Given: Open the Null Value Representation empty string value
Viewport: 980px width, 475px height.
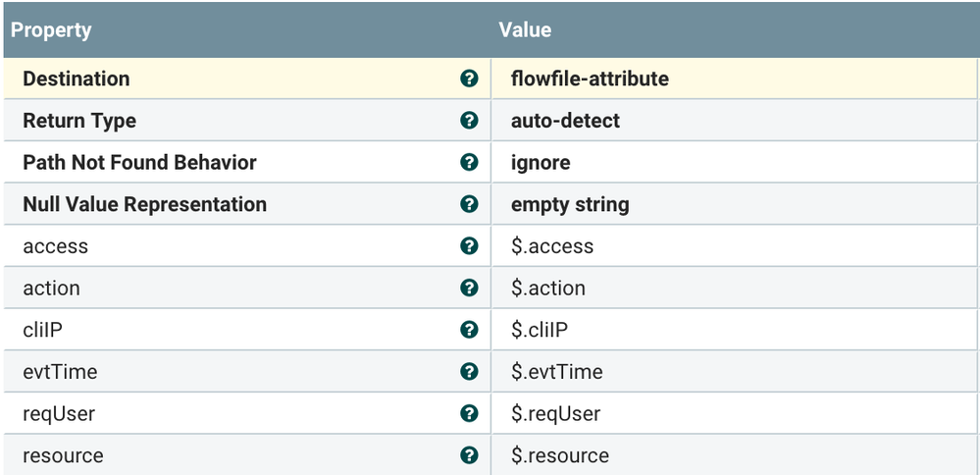Looking at the screenshot, I should point(570,204).
